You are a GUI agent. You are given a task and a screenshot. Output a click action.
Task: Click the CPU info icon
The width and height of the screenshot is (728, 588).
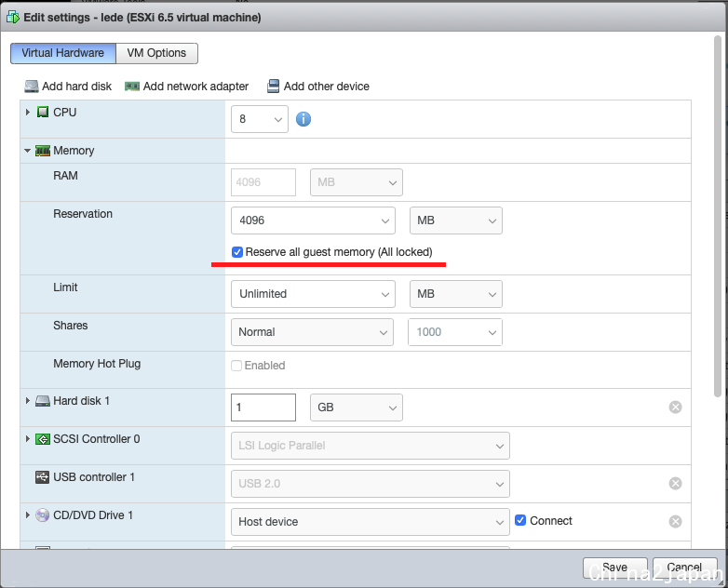click(x=303, y=119)
